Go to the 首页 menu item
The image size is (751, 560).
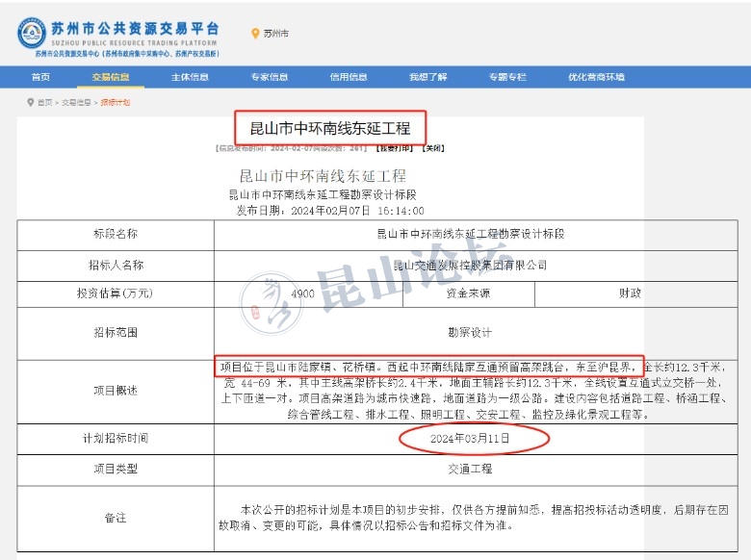tap(40, 77)
